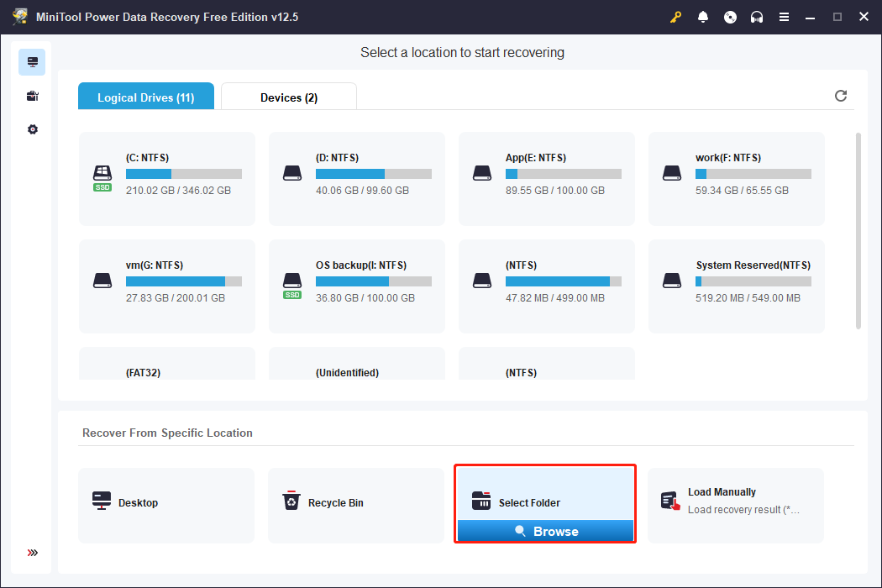Image resolution: width=882 pixels, height=588 pixels.
Task: Switch to the Devices tab
Action: pyautogui.click(x=288, y=97)
